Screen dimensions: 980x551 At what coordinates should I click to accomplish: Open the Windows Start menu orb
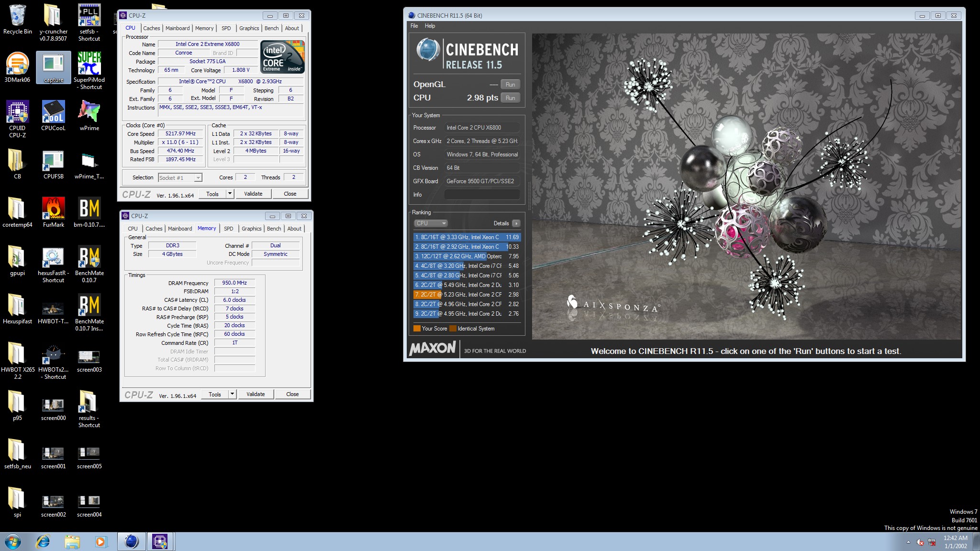12,541
